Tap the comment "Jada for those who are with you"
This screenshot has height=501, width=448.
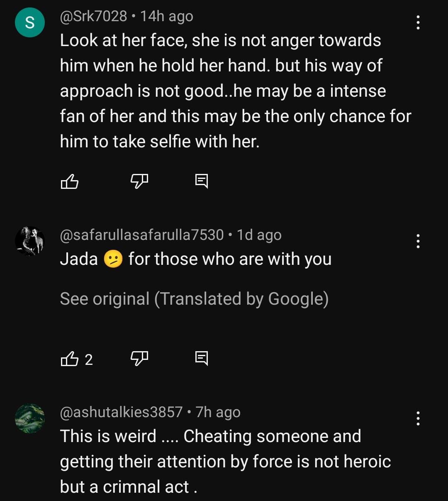tap(196, 259)
